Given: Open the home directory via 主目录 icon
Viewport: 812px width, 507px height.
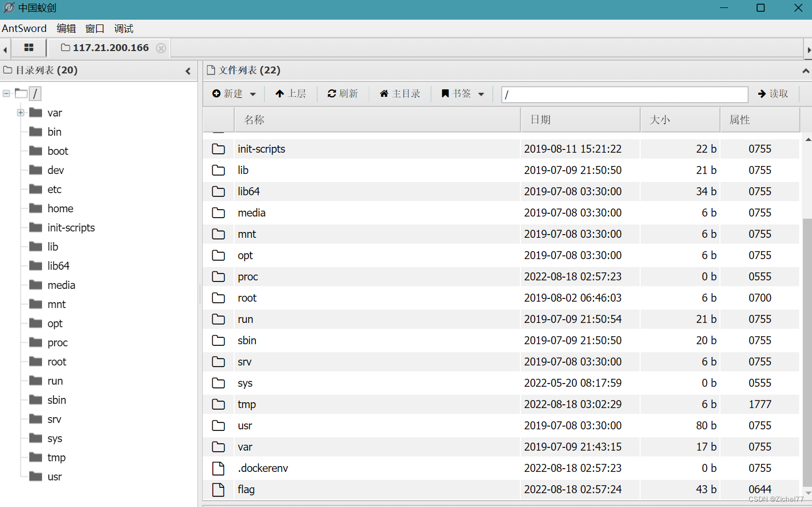Looking at the screenshot, I should click(x=384, y=94).
